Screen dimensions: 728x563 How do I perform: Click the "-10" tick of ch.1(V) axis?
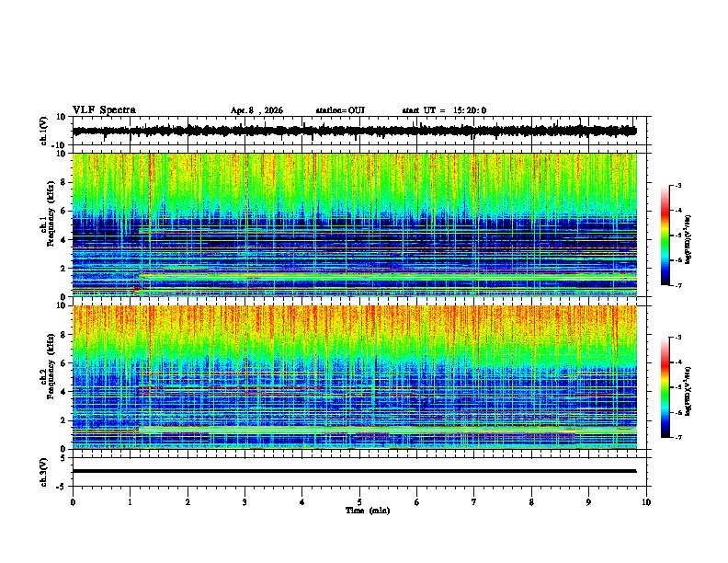[60, 145]
